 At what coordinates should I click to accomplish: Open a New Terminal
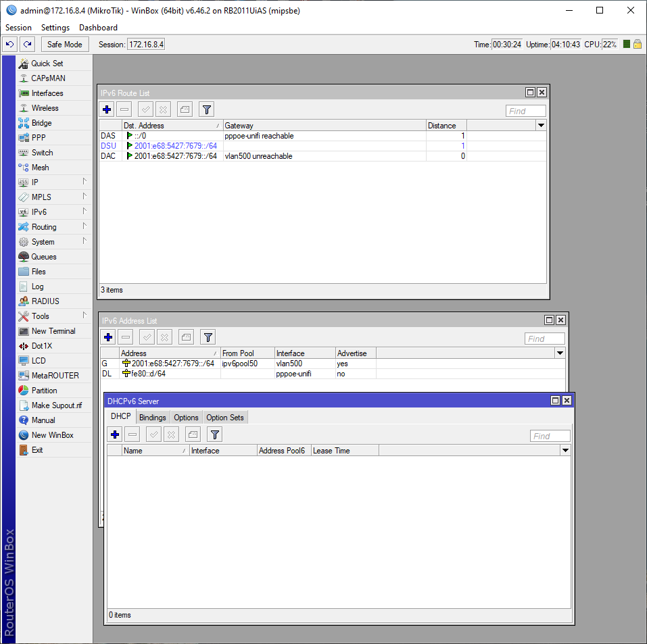(x=53, y=331)
